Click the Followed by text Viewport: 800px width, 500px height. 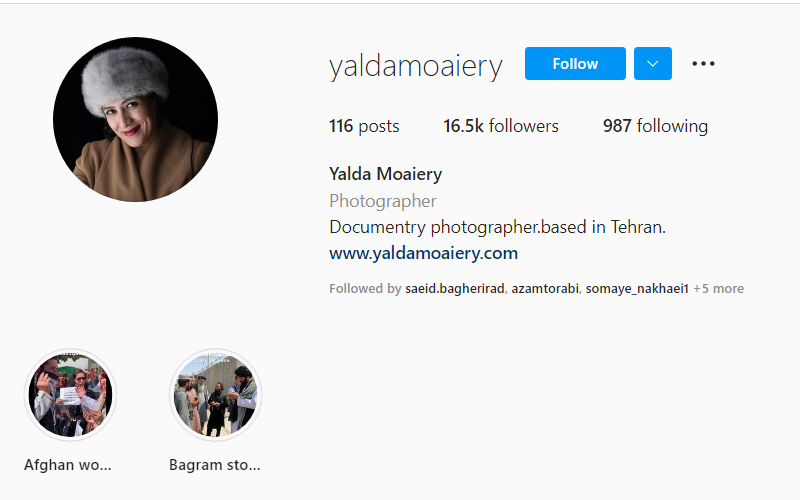tap(365, 289)
